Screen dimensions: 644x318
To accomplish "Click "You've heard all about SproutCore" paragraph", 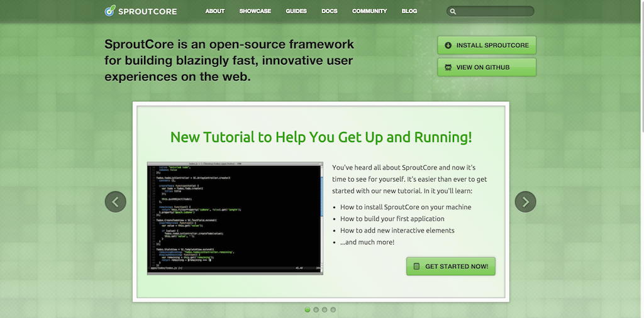I will pyautogui.click(x=409, y=179).
